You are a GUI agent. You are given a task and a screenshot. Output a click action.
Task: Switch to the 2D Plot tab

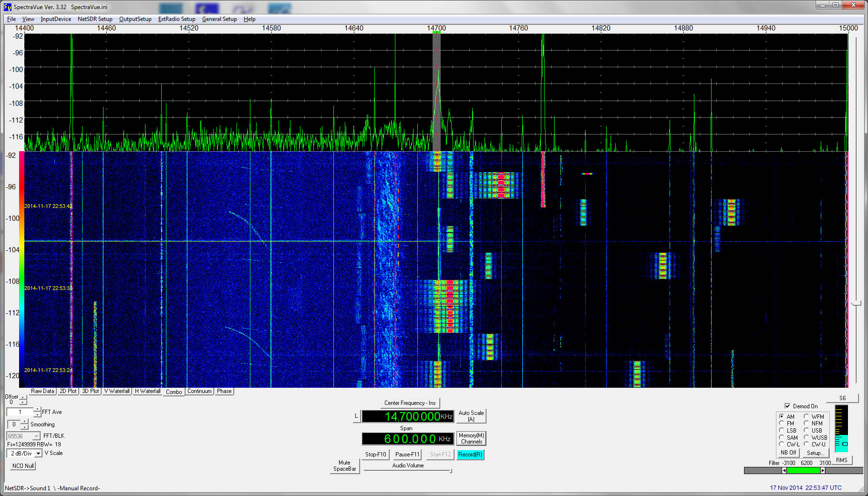[68, 391]
